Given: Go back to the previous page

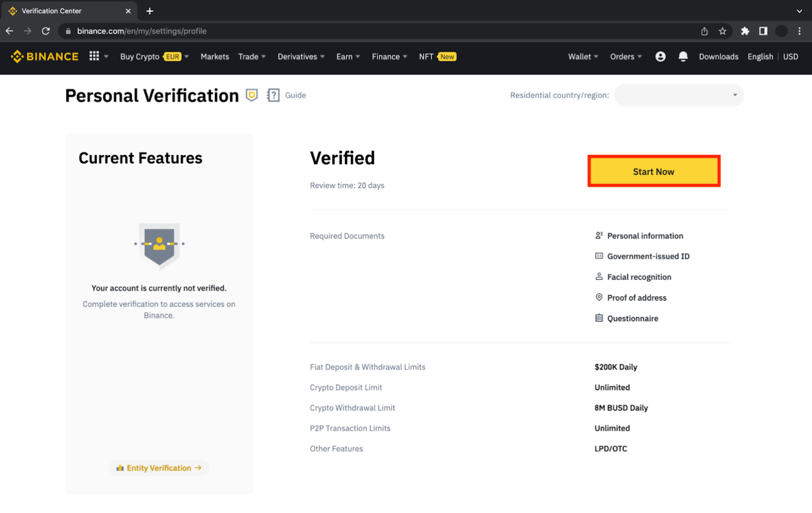Looking at the screenshot, I should tap(10, 31).
